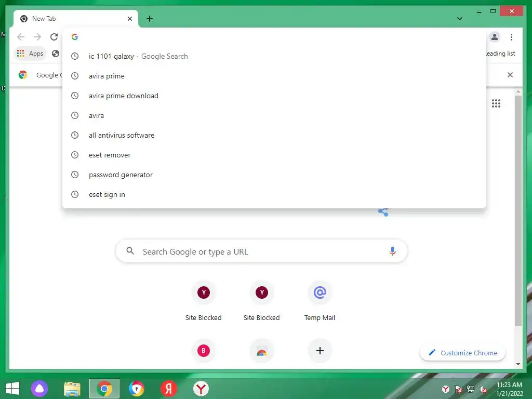Choose the plain avira suggestion

(x=274, y=115)
